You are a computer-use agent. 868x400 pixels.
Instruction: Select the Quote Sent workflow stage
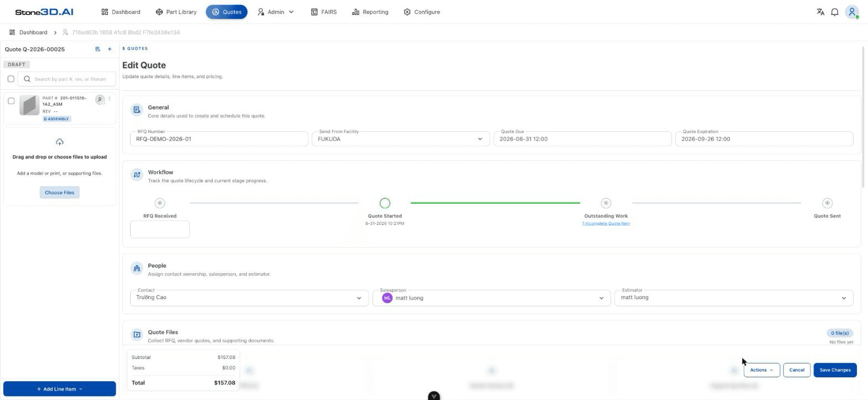827,203
